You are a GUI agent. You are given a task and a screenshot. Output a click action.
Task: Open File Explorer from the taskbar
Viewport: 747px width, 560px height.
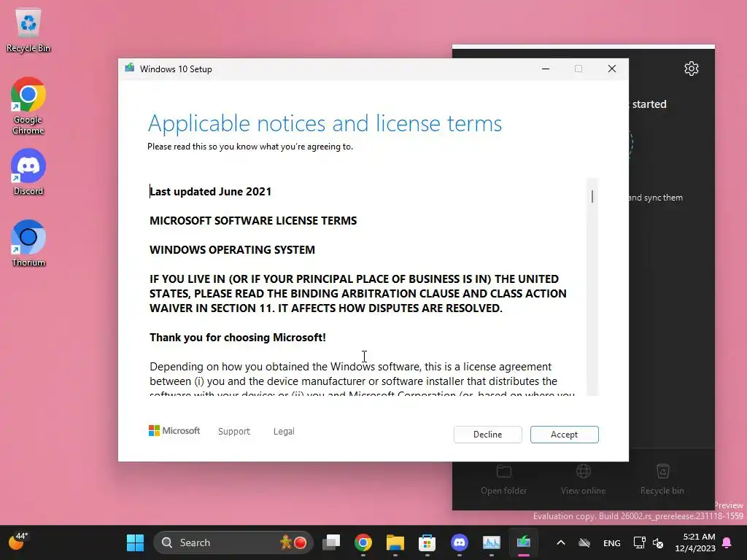coord(395,542)
